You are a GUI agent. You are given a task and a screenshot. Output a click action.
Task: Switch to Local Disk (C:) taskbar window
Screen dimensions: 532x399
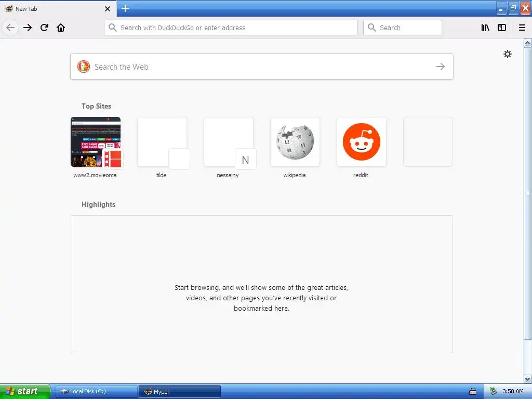[96, 391]
